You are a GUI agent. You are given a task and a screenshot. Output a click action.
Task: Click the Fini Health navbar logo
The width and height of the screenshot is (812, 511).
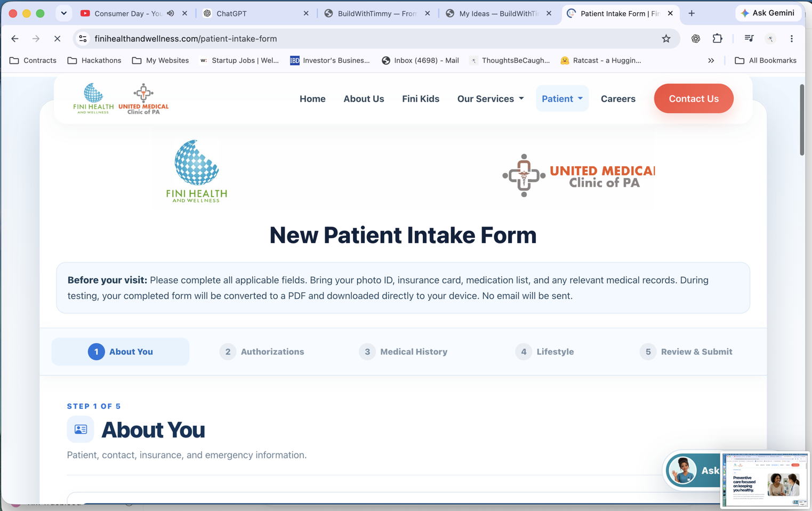pyautogui.click(x=93, y=98)
